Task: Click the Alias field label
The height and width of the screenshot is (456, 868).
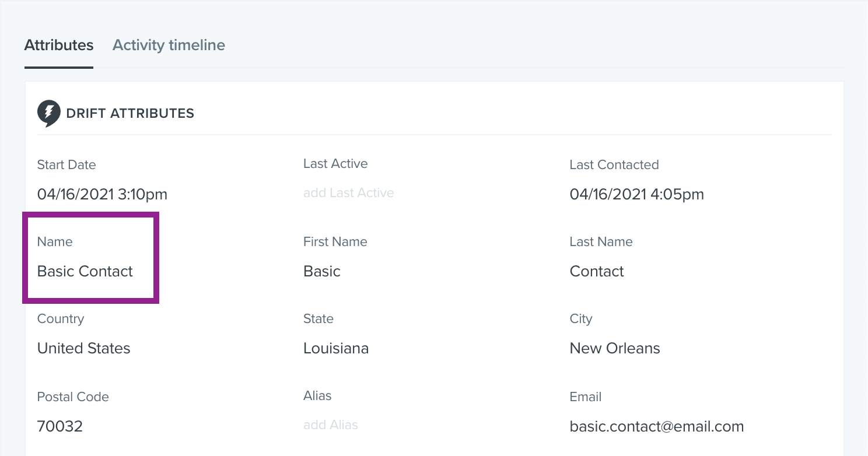Action: 317,395
